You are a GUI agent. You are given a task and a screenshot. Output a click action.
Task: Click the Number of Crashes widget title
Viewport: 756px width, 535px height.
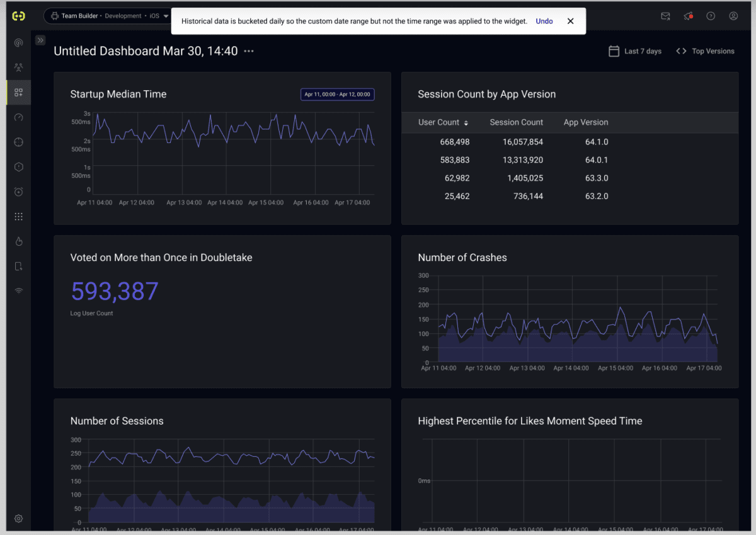point(462,258)
